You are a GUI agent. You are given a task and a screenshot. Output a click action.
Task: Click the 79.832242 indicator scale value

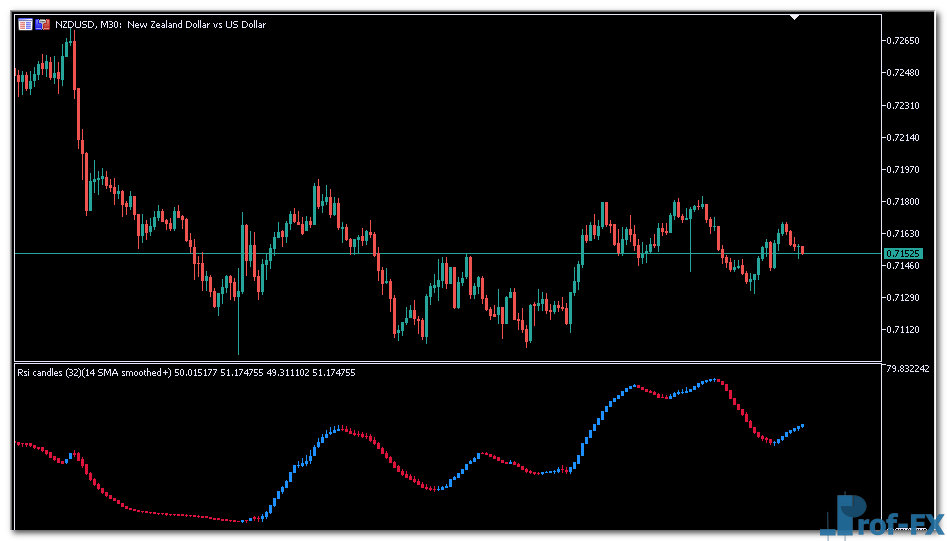[x=914, y=369]
